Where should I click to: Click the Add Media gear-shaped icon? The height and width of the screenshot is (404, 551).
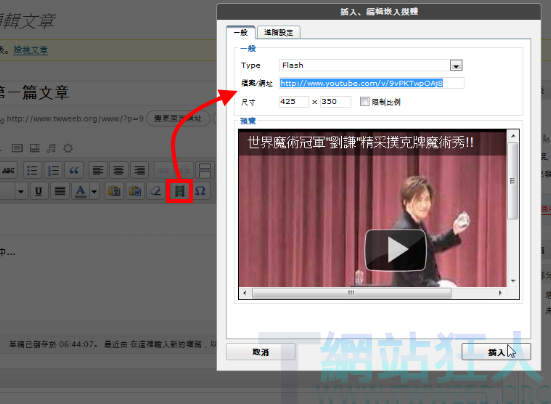68,148
